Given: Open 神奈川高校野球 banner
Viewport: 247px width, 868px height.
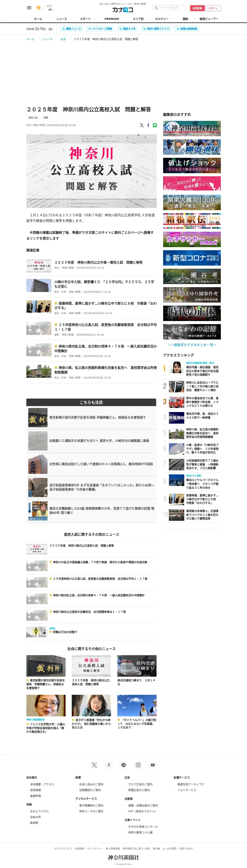Looking at the screenshot, I should 192,128.
